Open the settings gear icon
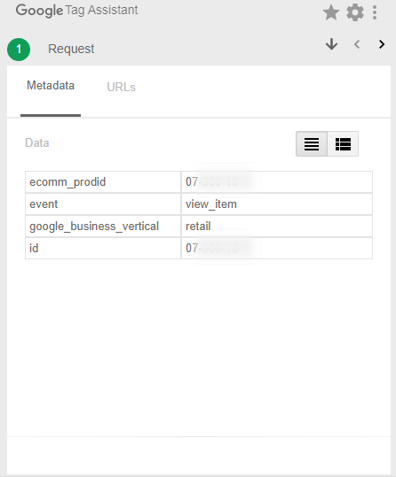 [x=355, y=13]
